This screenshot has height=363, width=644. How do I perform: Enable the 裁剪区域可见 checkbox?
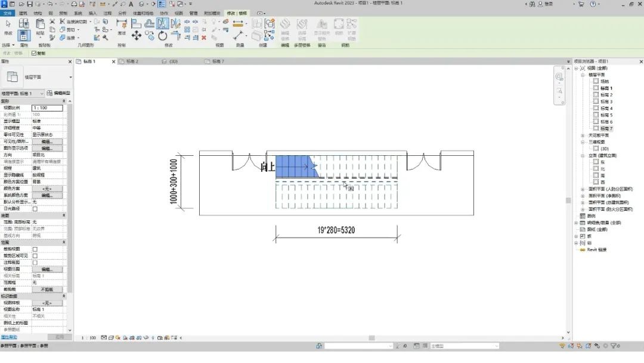(x=35, y=256)
